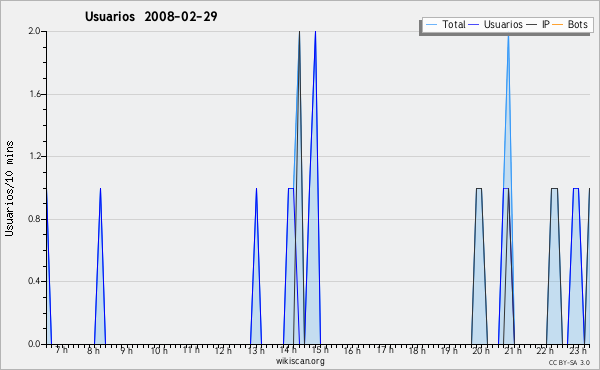Click the y-axis value 1.6
The height and width of the screenshot is (370, 600).
[x=35, y=94]
